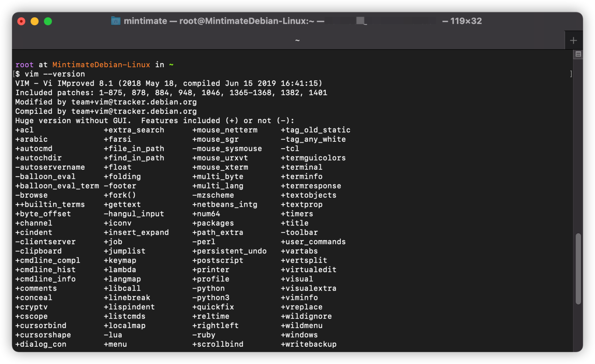The width and height of the screenshot is (595, 364).
Task: Click the '+mouse_xterm' entry
Action: [x=220, y=167]
